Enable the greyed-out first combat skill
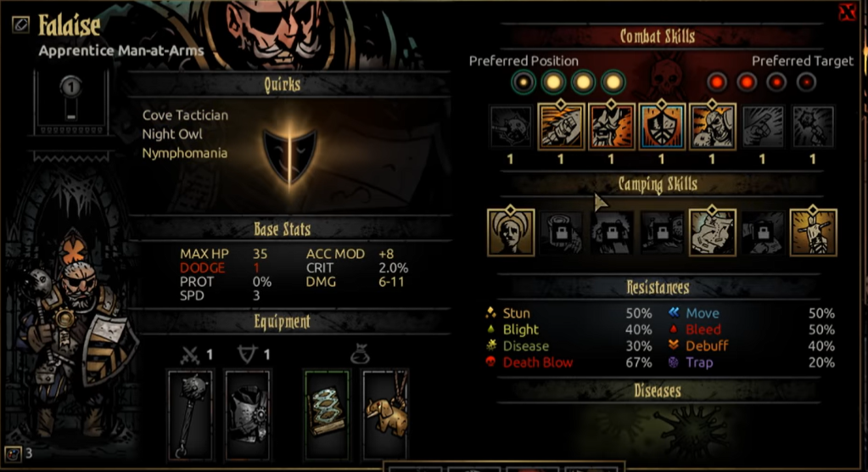Screen dimensions: 868x472 (511, 126)
